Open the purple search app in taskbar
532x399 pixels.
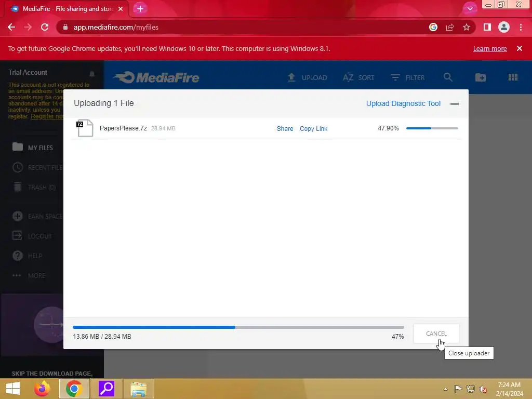coord(107,389)
